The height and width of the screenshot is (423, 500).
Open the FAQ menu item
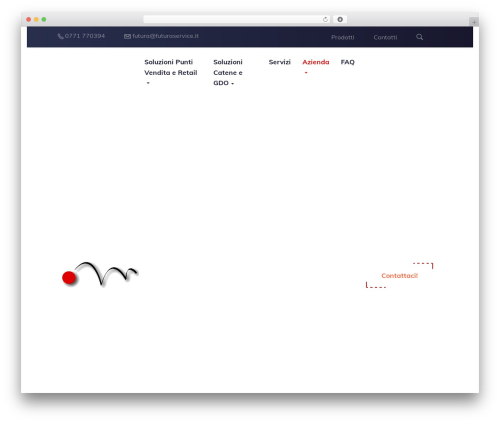pyautogui.click(x=348, y=62)
